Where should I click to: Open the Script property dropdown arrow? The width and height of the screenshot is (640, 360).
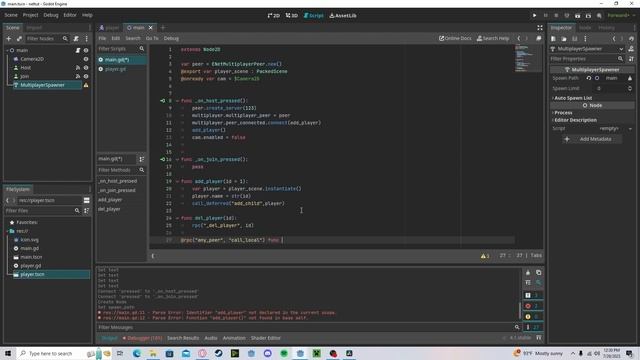(631, 129)
